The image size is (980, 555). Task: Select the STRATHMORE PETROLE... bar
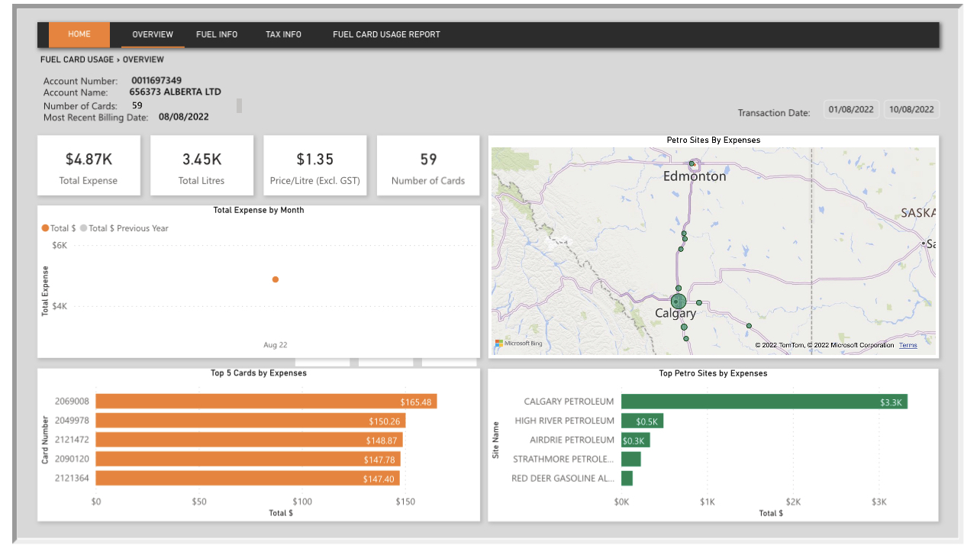coord(630,460)
